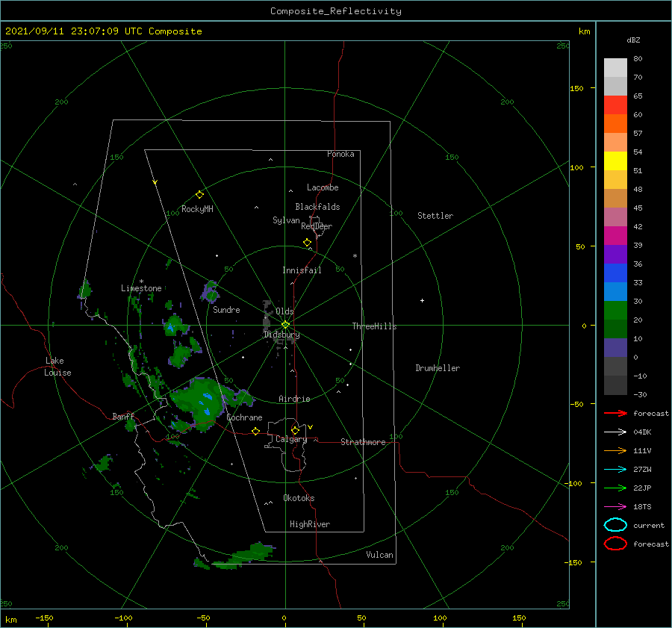Screen dimensions: 672x628
Task: Click the Innisfail city label
Action: pyautogui.click(x=302, y=270)
